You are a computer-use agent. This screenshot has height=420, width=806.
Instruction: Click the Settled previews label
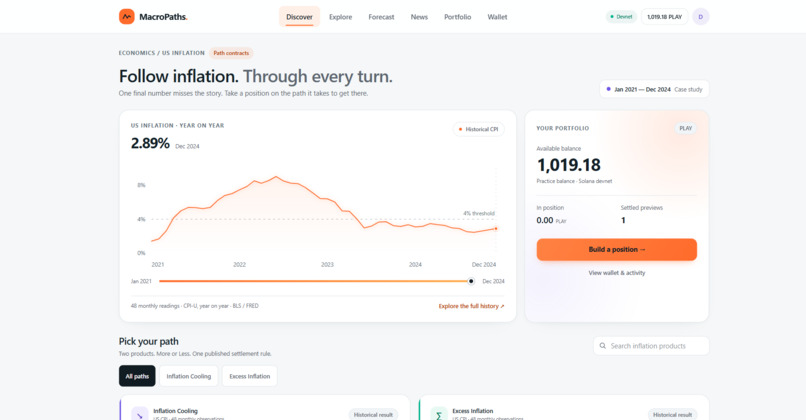[642, 208]
